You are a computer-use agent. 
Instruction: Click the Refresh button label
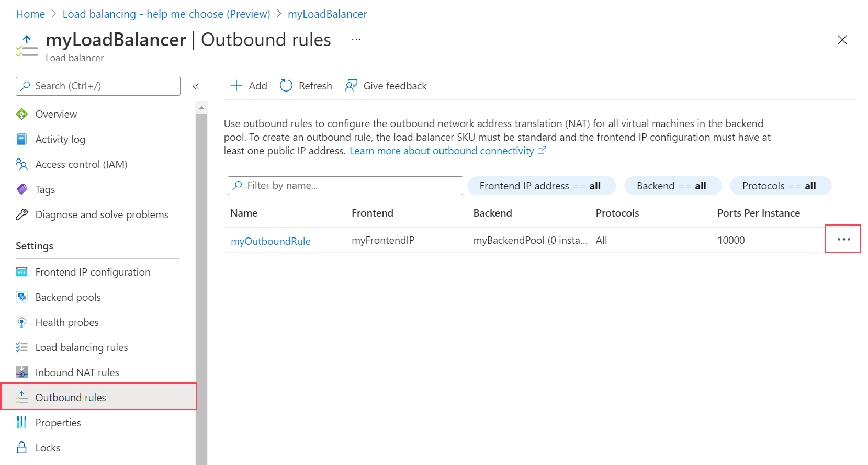coord(315,86)
